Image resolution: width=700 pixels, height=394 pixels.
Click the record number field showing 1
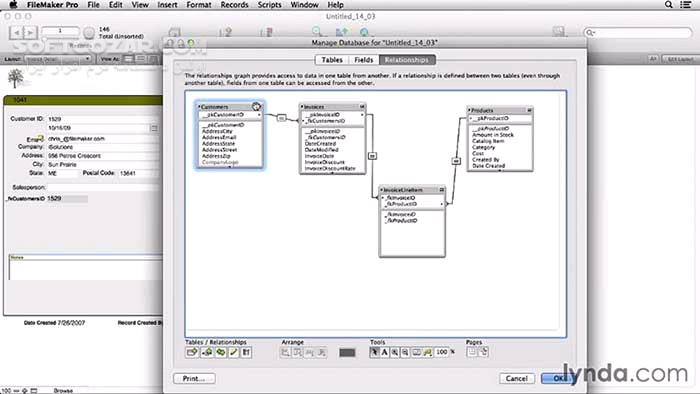(60, 31)
